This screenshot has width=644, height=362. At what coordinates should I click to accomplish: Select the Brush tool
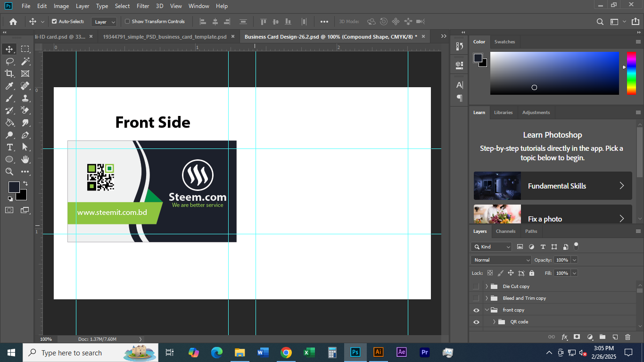tap(9, 98)
